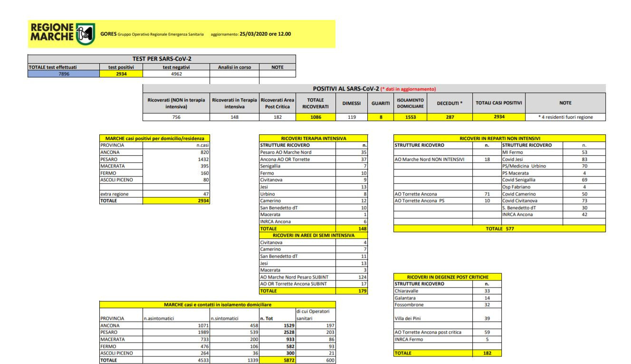Click the ISOLAMENTO DOMICILIARE value 1553
Viewport: 631px width, 364px height.
click(410, 116)
